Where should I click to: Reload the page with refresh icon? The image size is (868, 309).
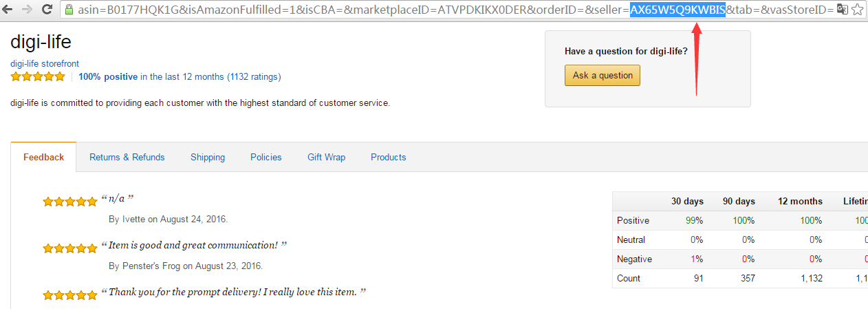tap(47, 10)
